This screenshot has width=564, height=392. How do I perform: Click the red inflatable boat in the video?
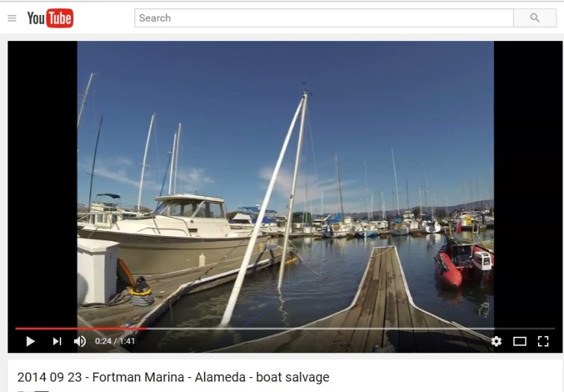pos(462,263)
